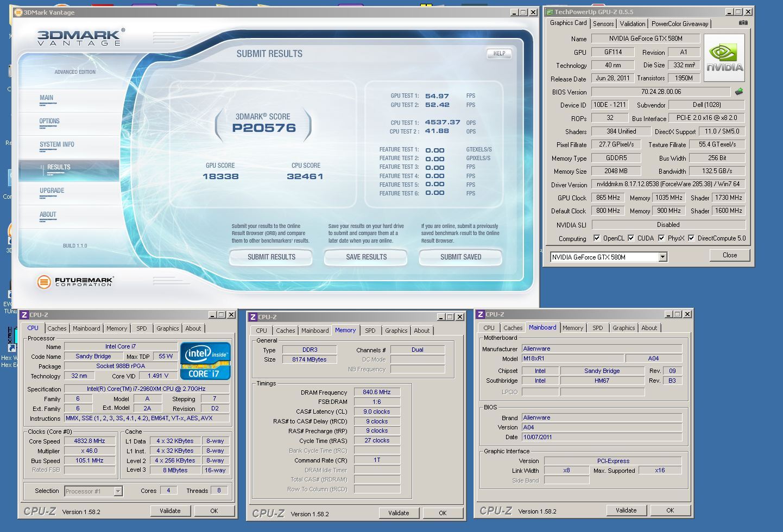The image size is (783, 532).
Task: Click the 3DMark Vantage title bar icon
Action: click(x=18, y=12)
